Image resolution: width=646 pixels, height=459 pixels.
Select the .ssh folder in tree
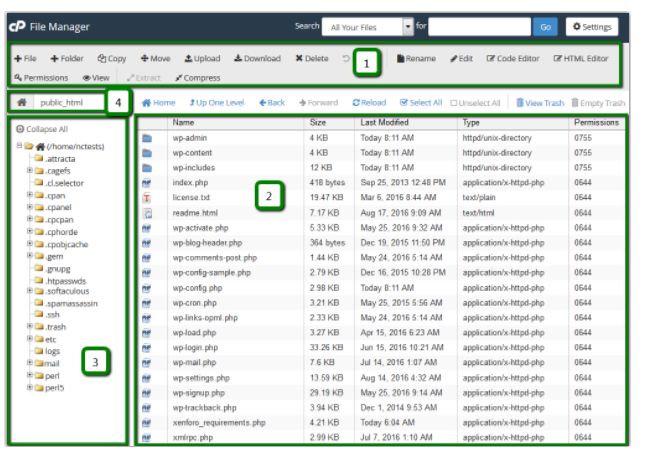coord(47,314)
